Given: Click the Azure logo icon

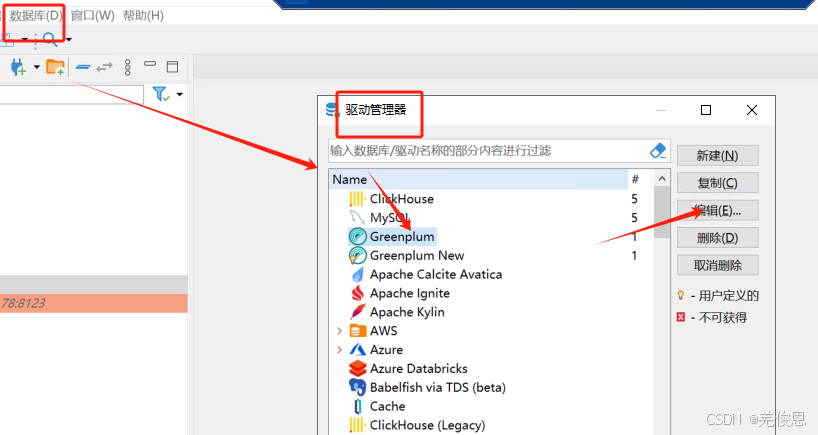Looking at the screenshot, I should click(357, 349).
